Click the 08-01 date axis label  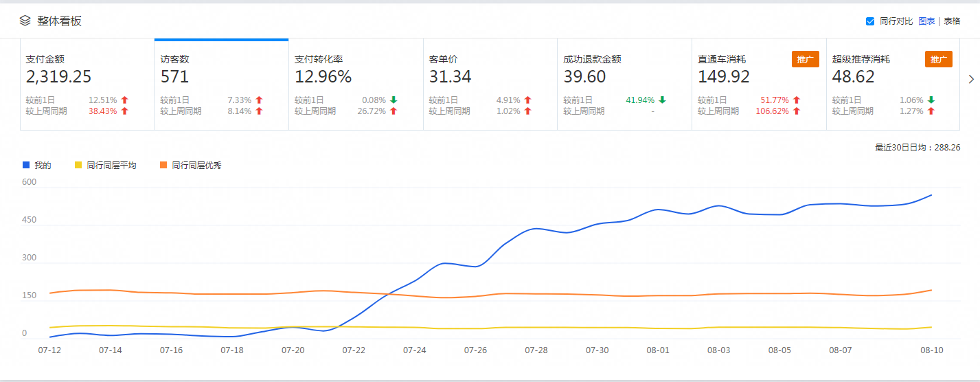click(x=658, y=350)
